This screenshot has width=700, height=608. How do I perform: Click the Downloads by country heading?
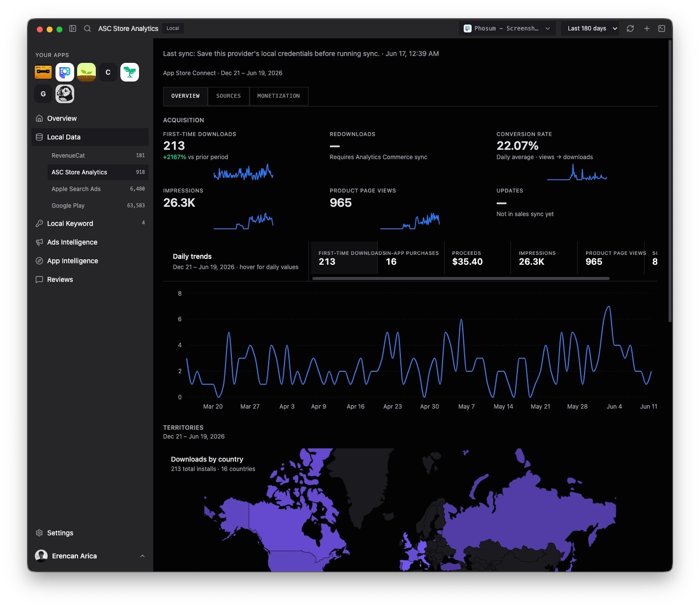pos(207,459)
